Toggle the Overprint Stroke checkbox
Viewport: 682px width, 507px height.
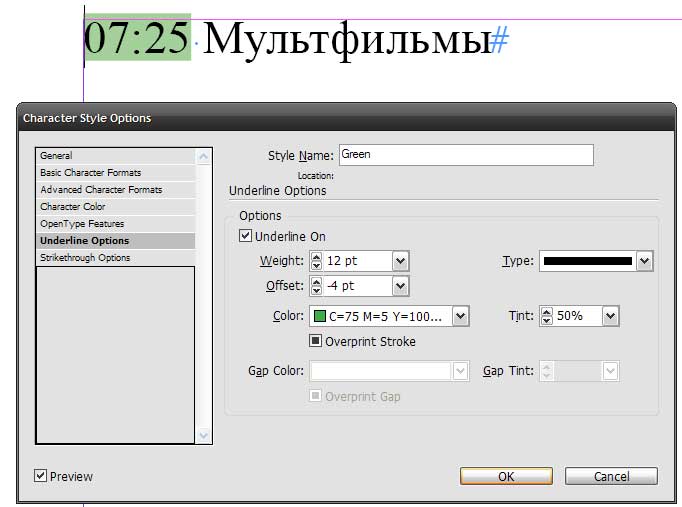pos(315,340)
